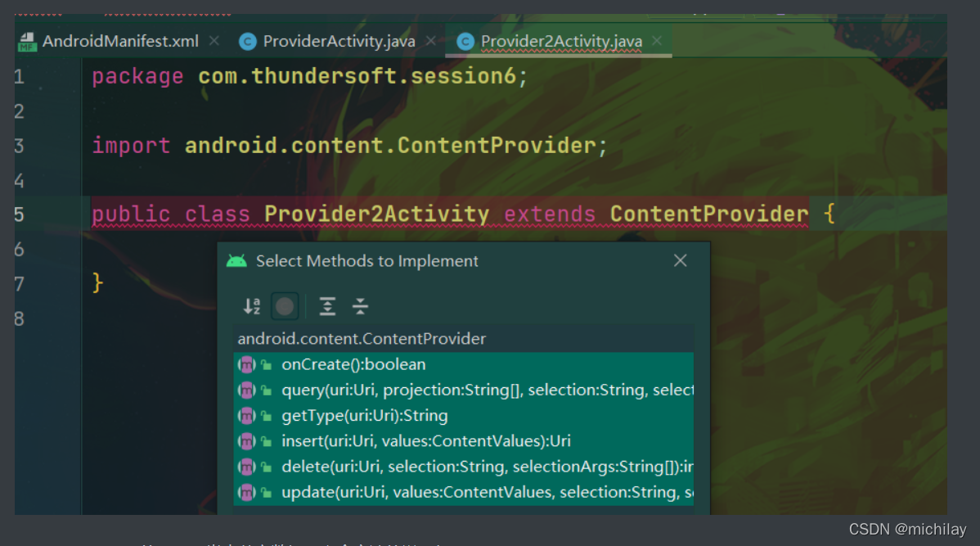Click the method icon beside query
Image resolution: width=980 pixels, height=546 pixels.
click(247, 390)
